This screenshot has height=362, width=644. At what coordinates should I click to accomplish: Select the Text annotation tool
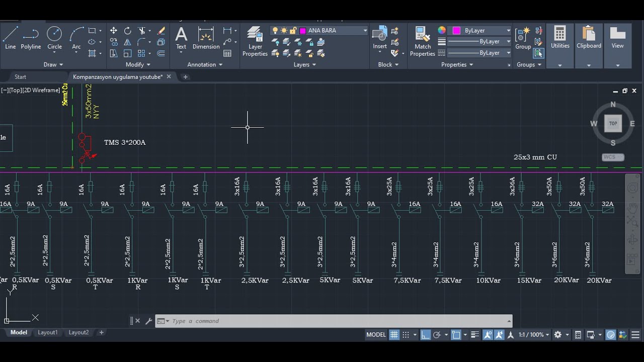coord(181,38)
